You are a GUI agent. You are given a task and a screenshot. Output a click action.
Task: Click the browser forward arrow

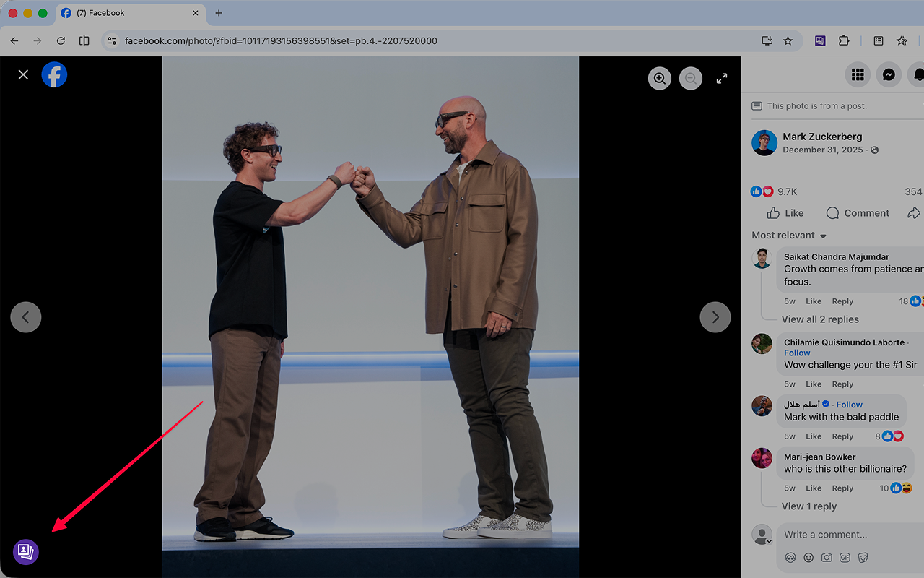point(38,41)
